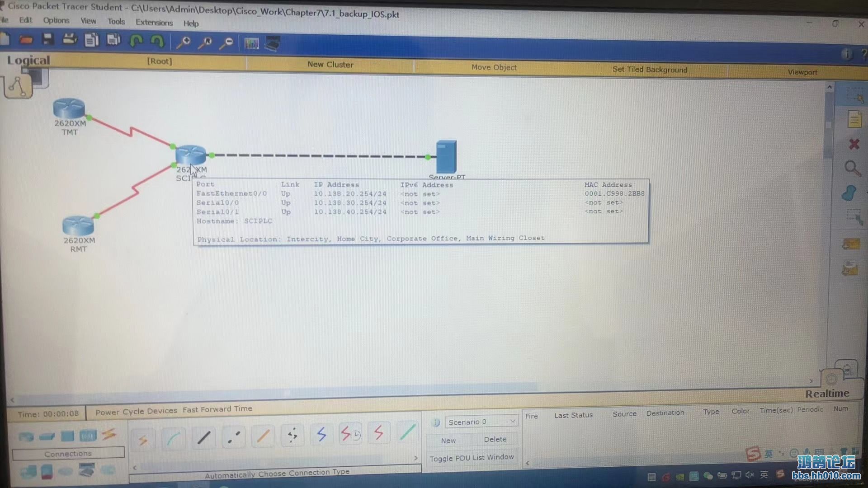Open the Options menu
868x488 pixels.
click(x=56, y=20)
